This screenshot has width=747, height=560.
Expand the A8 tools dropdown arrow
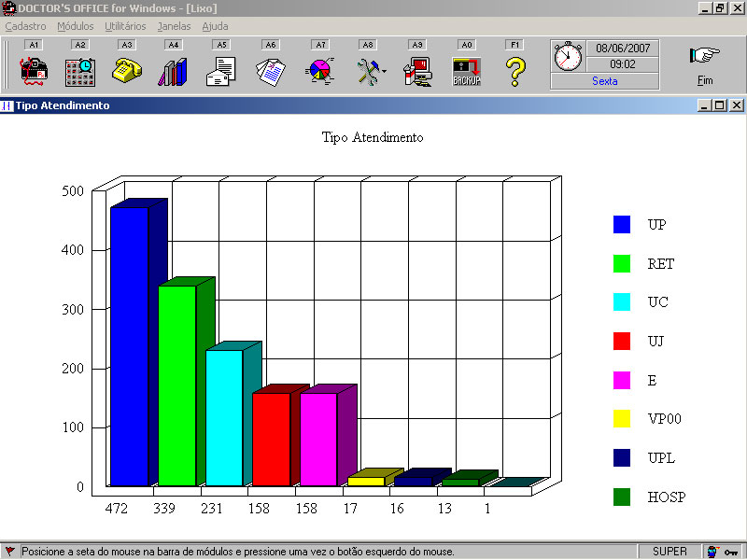click(384, 72)
